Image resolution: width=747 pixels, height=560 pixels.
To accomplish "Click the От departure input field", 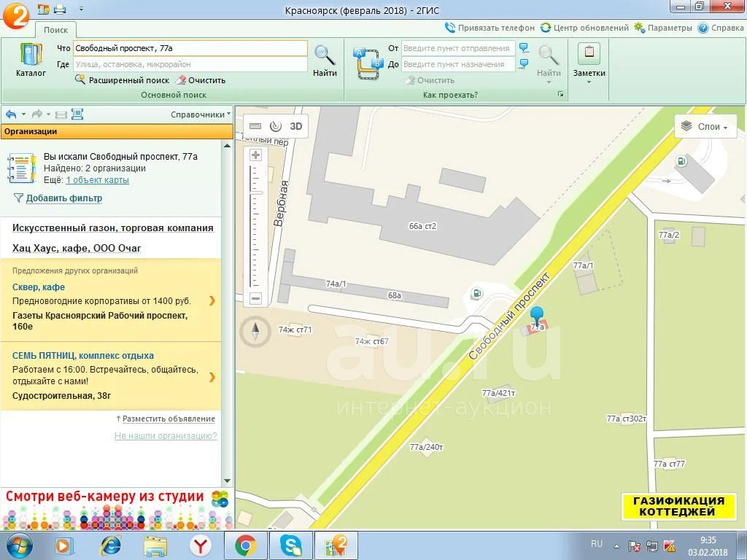I will click(458, 48).
